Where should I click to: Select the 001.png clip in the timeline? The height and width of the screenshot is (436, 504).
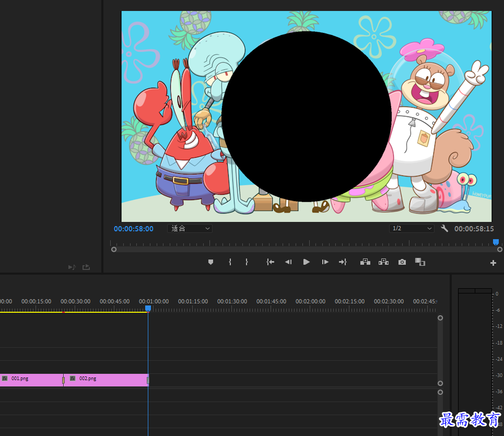click(31, 380)
